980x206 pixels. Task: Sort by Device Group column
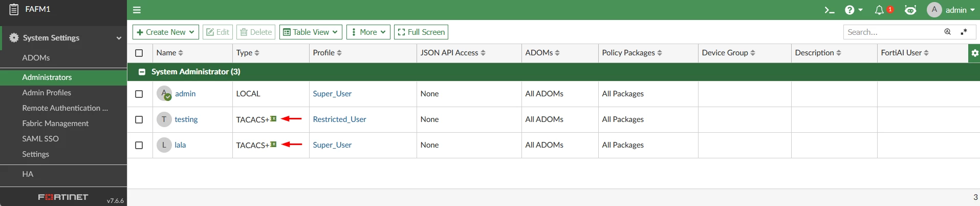coord(753,53)
